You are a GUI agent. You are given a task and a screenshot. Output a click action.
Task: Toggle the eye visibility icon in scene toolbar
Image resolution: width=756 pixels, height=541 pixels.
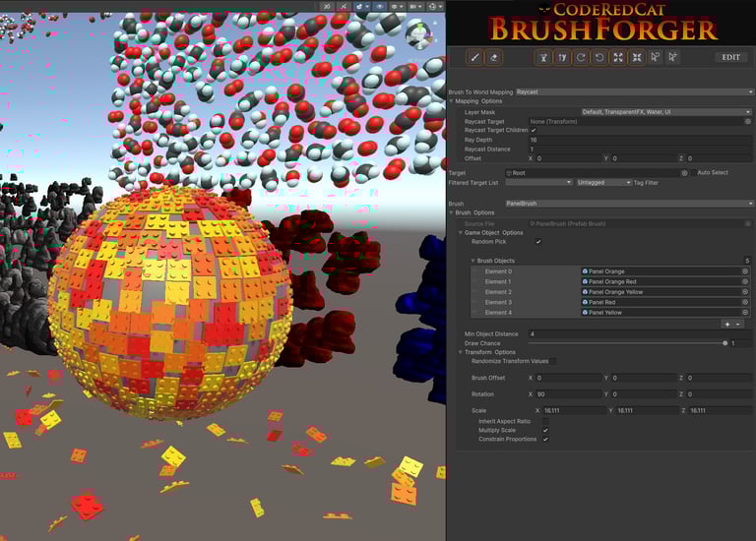(x=379, y=6)
